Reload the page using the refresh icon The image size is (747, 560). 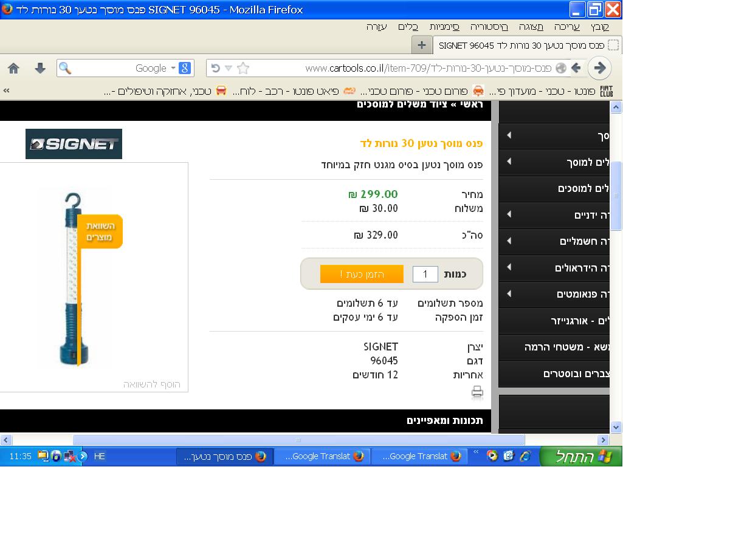pyautogui.click(x=215, y=68)
